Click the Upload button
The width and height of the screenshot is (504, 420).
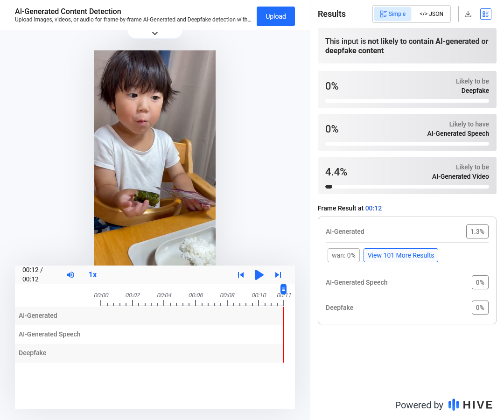275,16
